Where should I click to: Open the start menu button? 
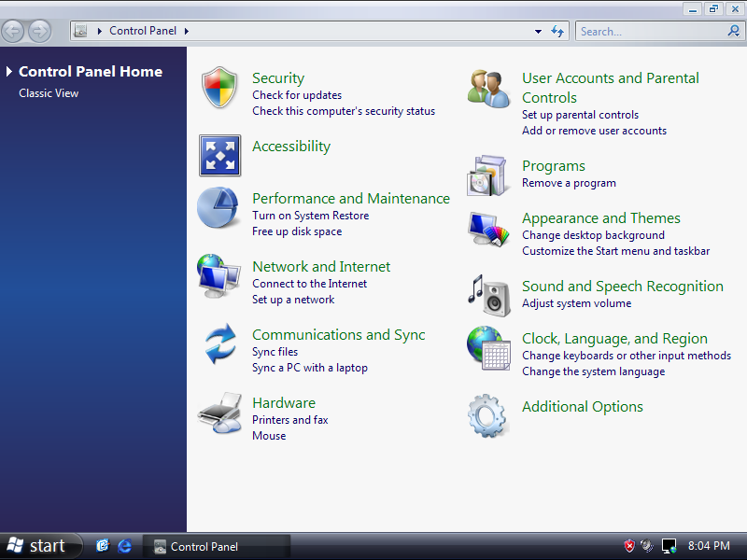(40, 546)
